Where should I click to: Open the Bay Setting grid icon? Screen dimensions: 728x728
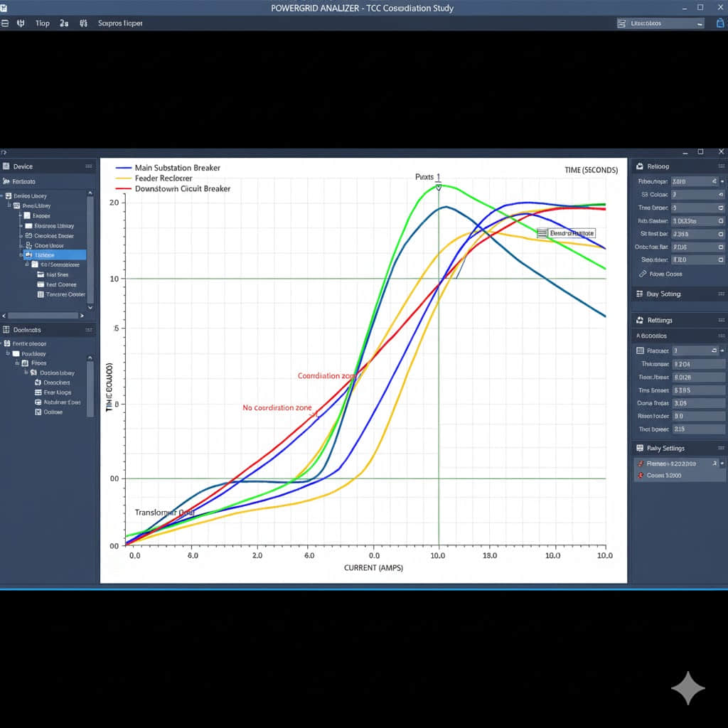point(641,293)
